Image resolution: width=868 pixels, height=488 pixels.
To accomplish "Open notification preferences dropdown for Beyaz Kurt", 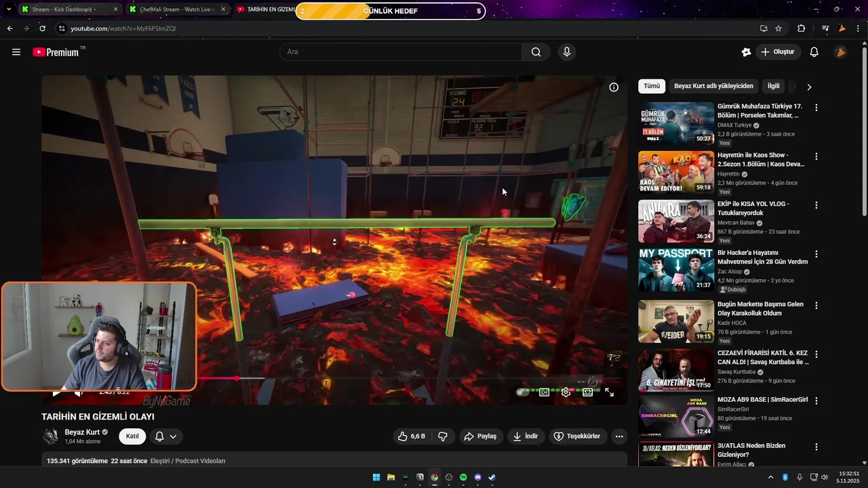I will tap(166, 436).
